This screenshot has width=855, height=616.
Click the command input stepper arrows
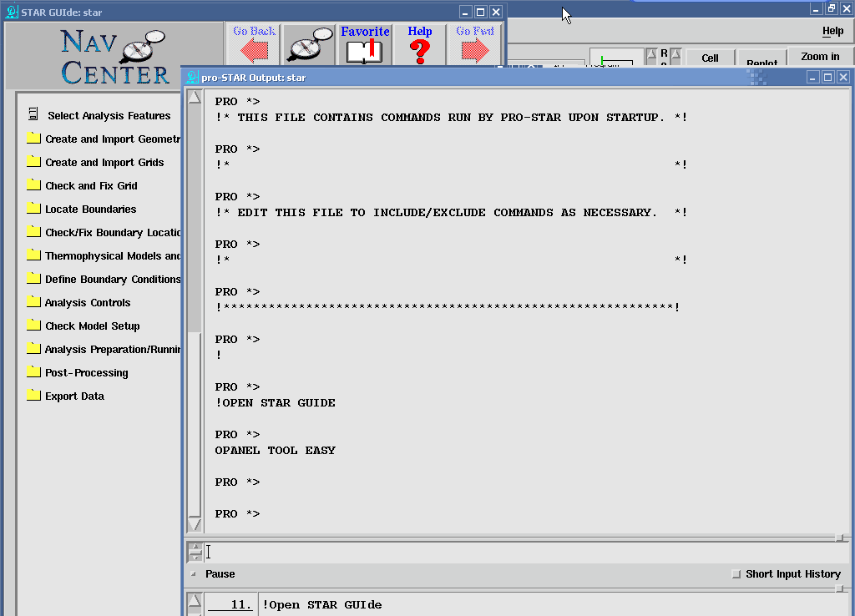pyautogui.click(x=195, y=553)
